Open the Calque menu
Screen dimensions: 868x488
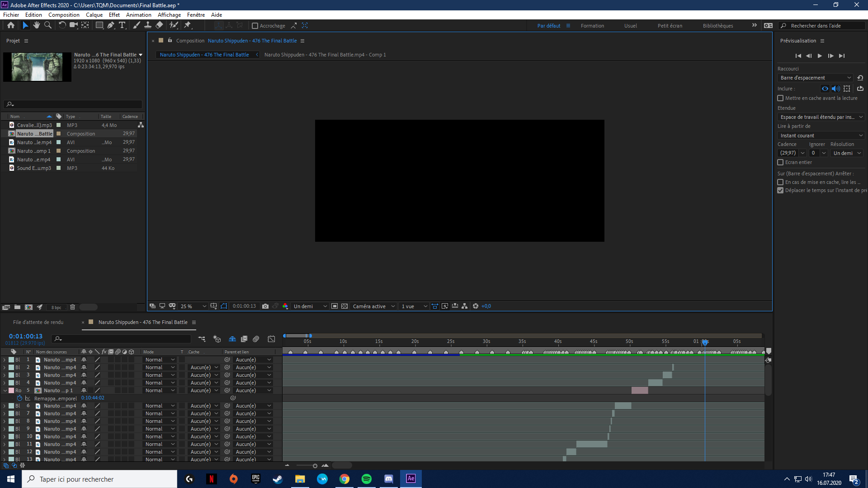point(94,15)
